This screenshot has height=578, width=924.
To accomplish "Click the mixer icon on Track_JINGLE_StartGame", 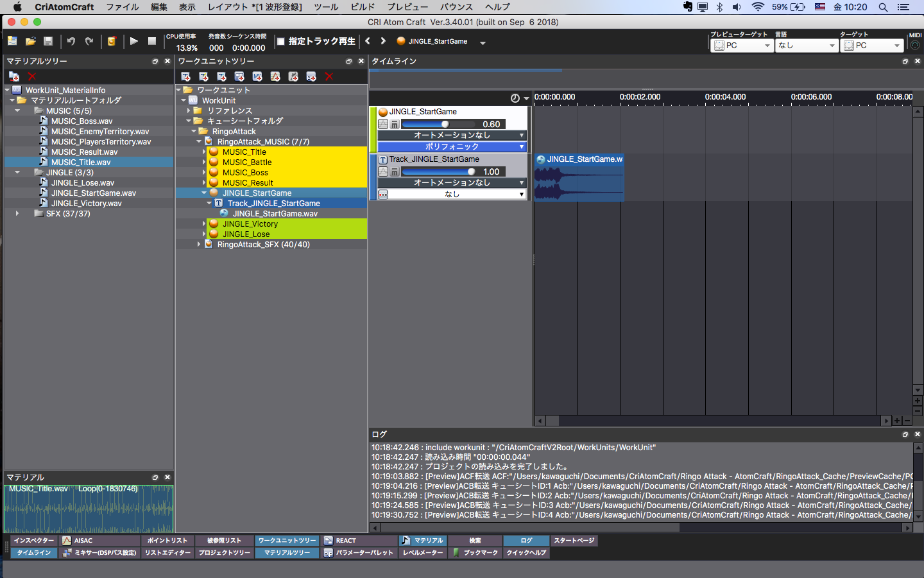I will [x=395, y=171].
